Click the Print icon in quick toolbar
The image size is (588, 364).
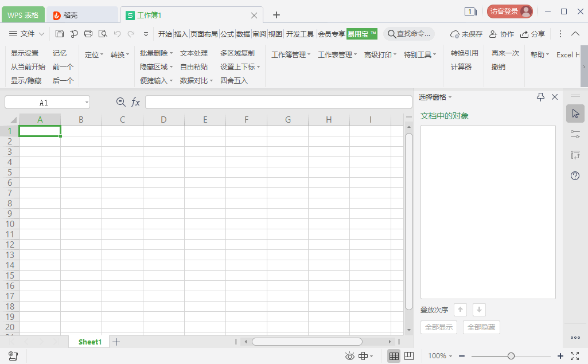(x=88, y=34)
